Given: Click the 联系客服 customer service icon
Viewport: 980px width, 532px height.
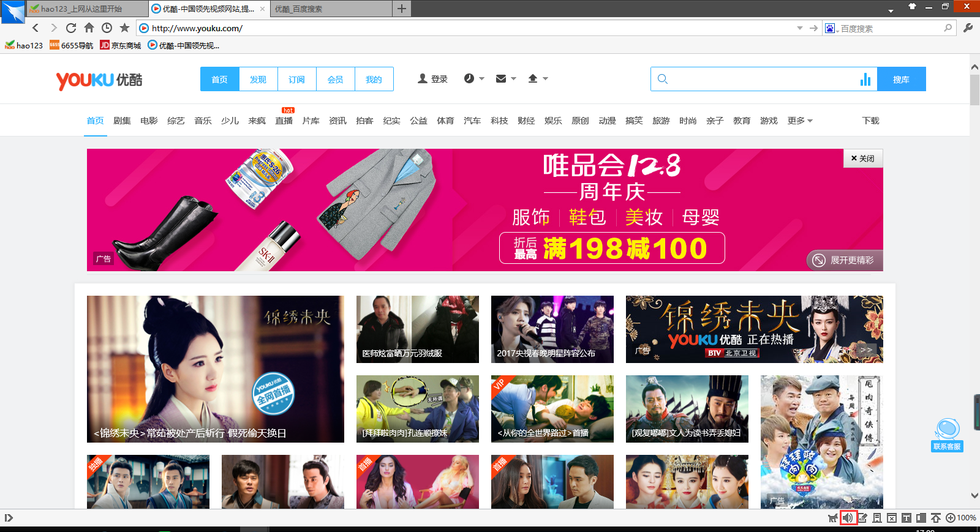Looking at the screenshot, I should (x=947, y=435).
